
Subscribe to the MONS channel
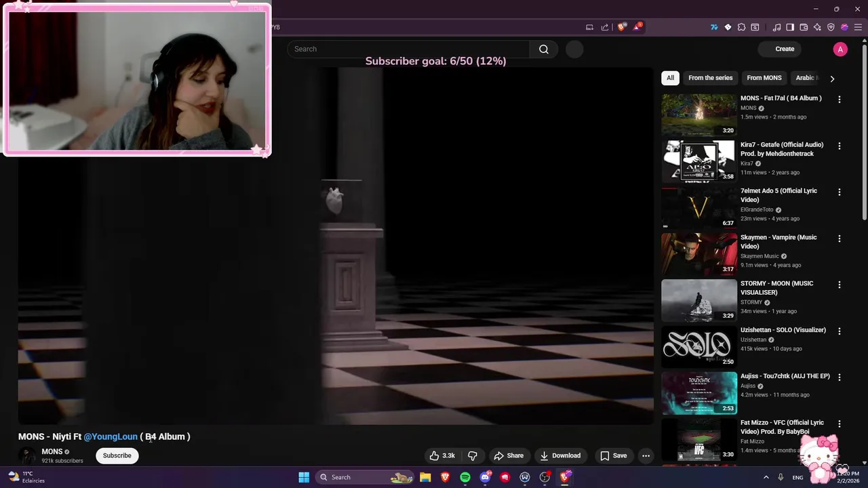point(117,455)
